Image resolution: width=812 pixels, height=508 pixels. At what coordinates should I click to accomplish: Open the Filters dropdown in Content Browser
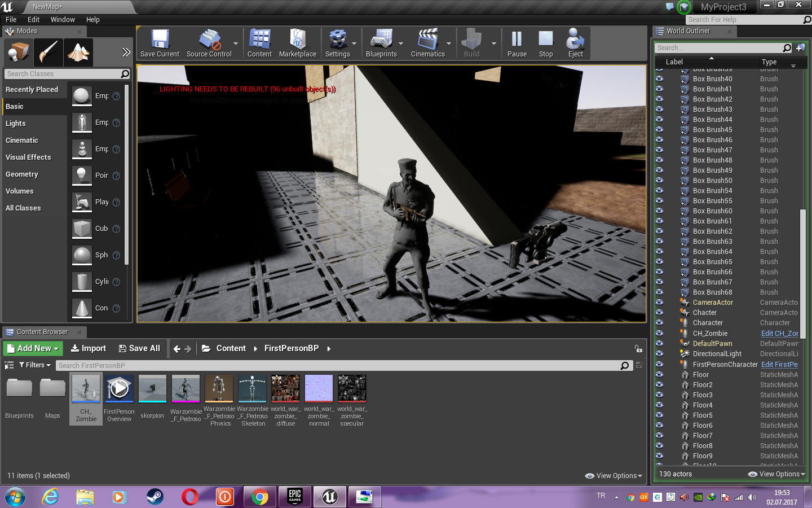[35, 365]
